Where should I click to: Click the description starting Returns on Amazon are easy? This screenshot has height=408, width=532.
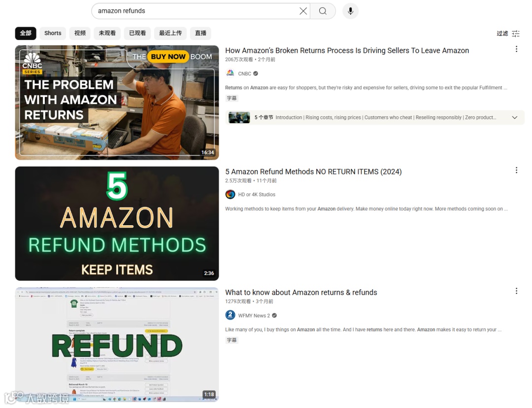point(366,88)
